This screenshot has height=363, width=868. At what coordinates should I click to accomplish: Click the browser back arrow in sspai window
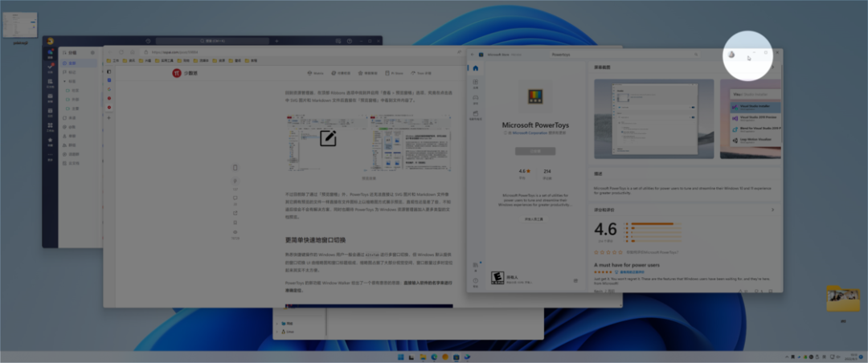pyautogui.click(x=109, y=52)
